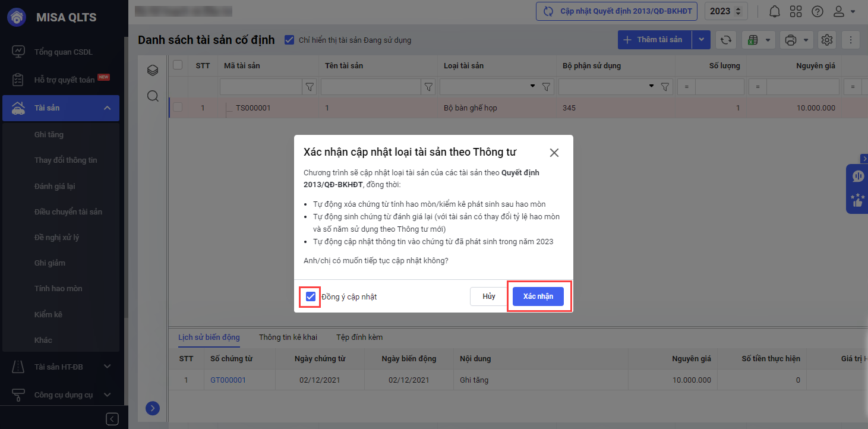The height and width of the screenshot is (429, 868).
Task: Switch to the Thông tin kê khai tab
Action: (288, 337)
